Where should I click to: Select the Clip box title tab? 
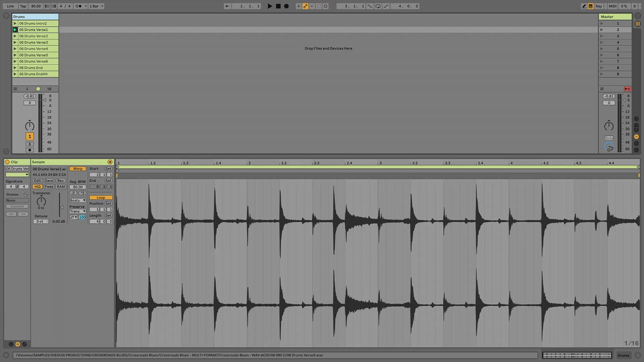17,162
